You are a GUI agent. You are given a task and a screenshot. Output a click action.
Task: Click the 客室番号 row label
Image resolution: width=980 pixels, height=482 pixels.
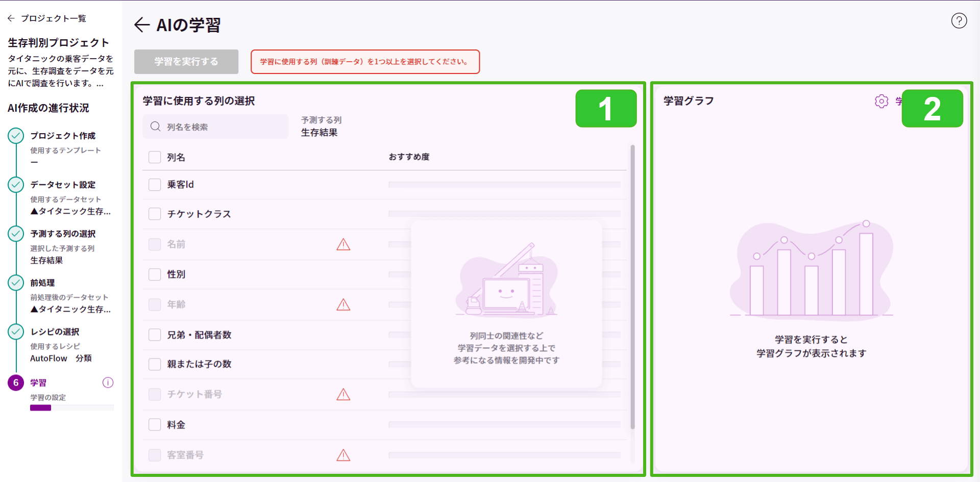point(185,455)
